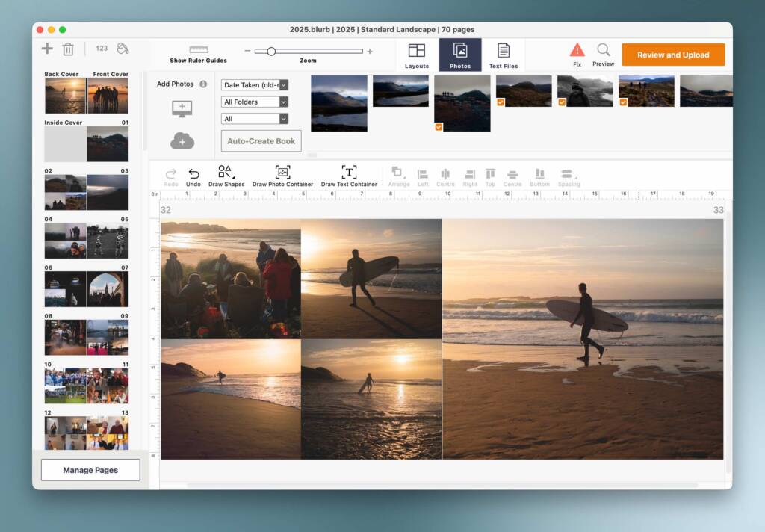This screenshot has width=765, height=532.
Task: Click the 123 page numbering icon
Action: click(102, 49)
